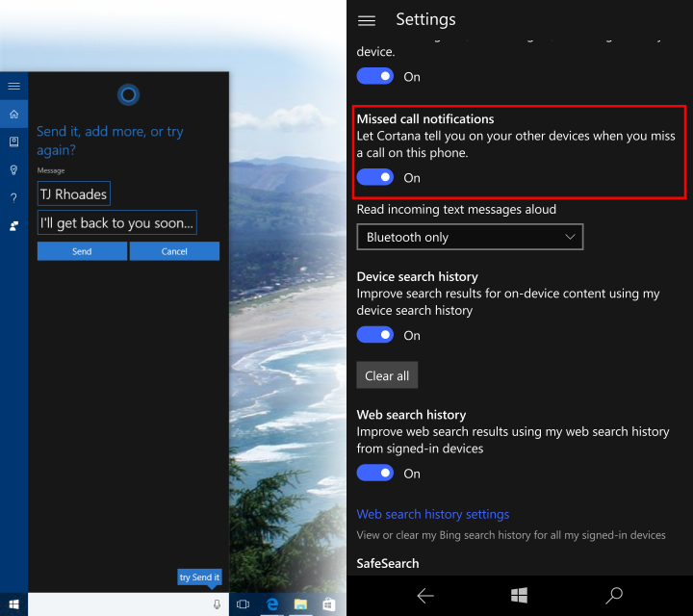Click Device search history heading

417,276
